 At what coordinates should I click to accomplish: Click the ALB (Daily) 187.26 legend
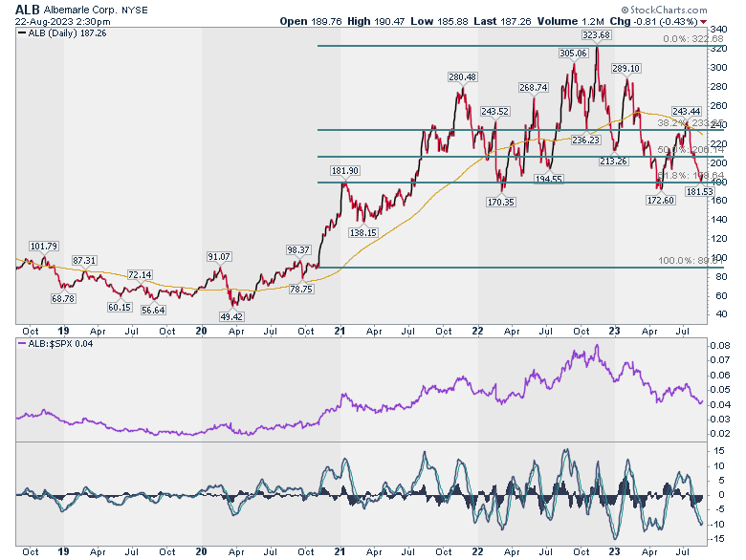(62, 33)
